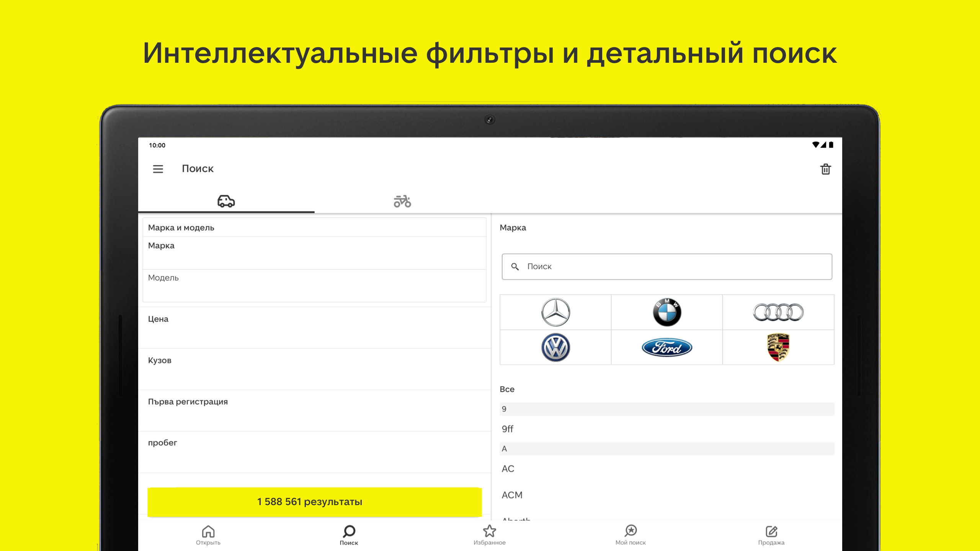Choose the BMW brand logo
Screen dimensions: 980x551
point(666,312)
